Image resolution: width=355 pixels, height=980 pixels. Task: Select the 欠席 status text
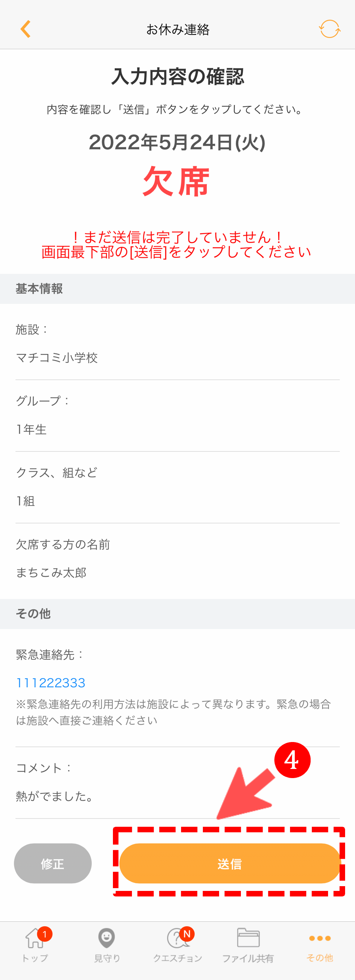176,182
